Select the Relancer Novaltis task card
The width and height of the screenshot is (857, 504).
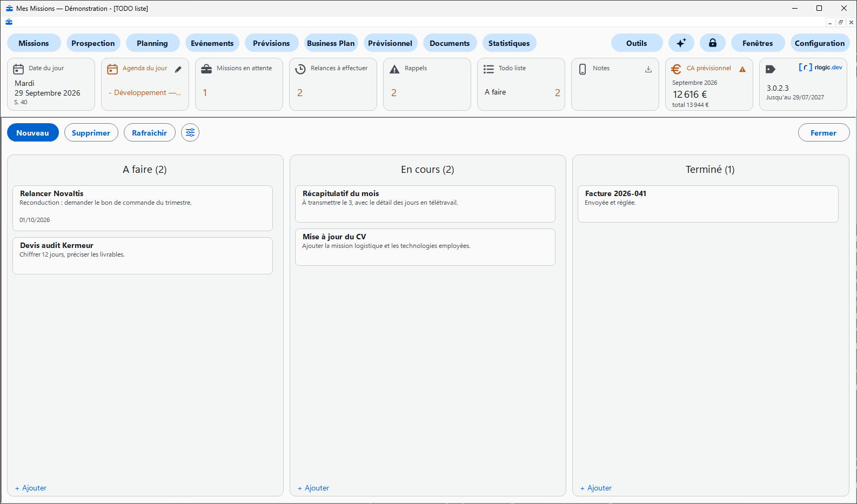tap(143, 208)
